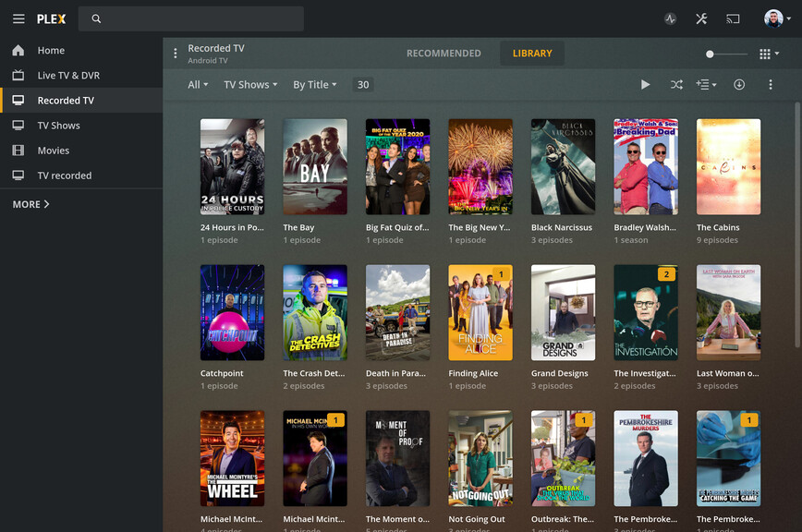
Task: Open the grid view mode dropdown
Action: click(769, 54)
